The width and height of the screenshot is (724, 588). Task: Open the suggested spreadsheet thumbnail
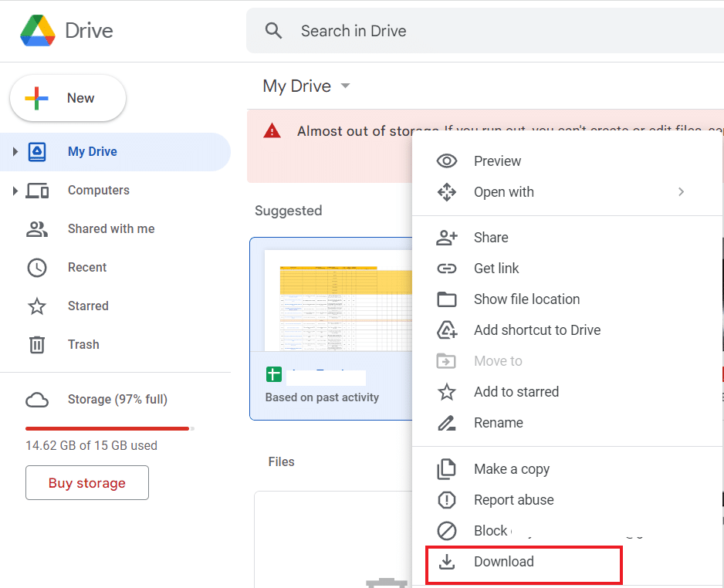coord(338,300)
